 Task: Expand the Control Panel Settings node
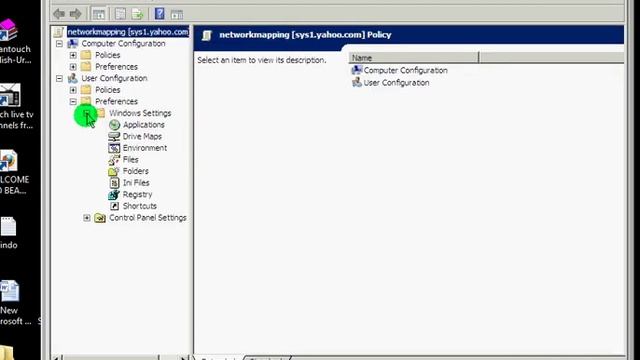87,218
